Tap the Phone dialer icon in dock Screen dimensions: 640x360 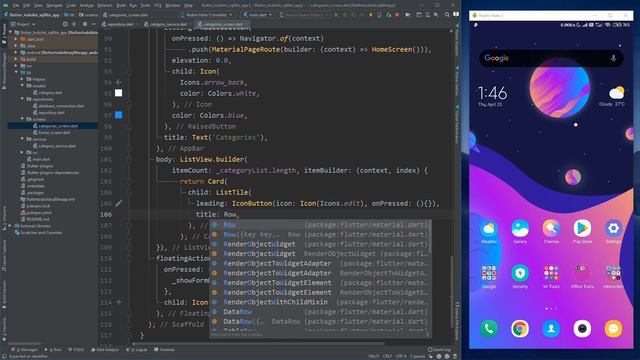tap(489, 329)
